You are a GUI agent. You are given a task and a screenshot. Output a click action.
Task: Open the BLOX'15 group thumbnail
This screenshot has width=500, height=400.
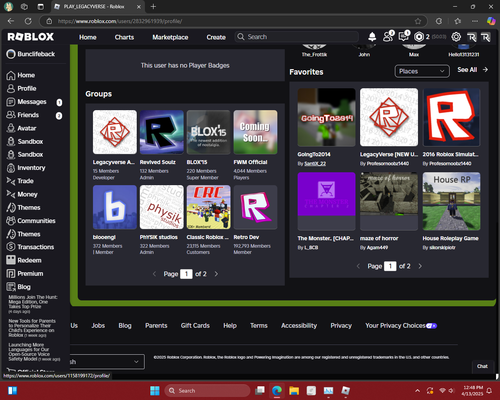[208, 132]
